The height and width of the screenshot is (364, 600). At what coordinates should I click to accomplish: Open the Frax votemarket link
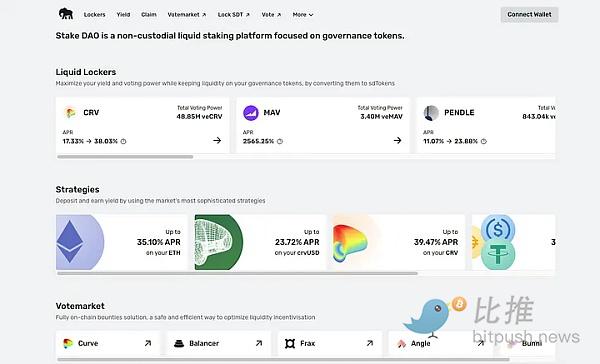329,343
